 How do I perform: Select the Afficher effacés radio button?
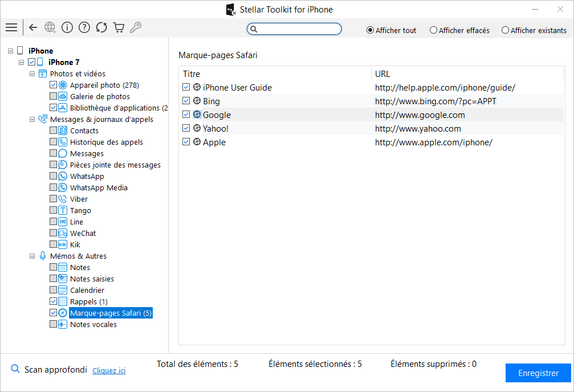click(x=433, y=30)
